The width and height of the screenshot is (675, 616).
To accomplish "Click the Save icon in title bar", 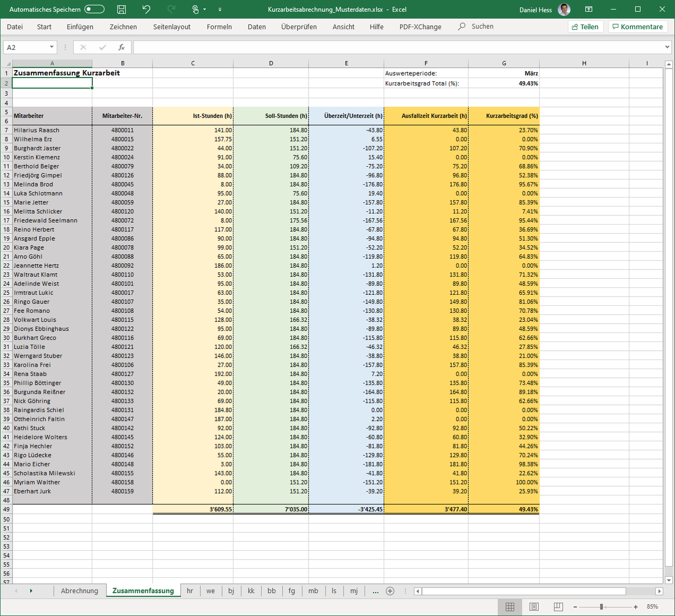I will [121, 9].
